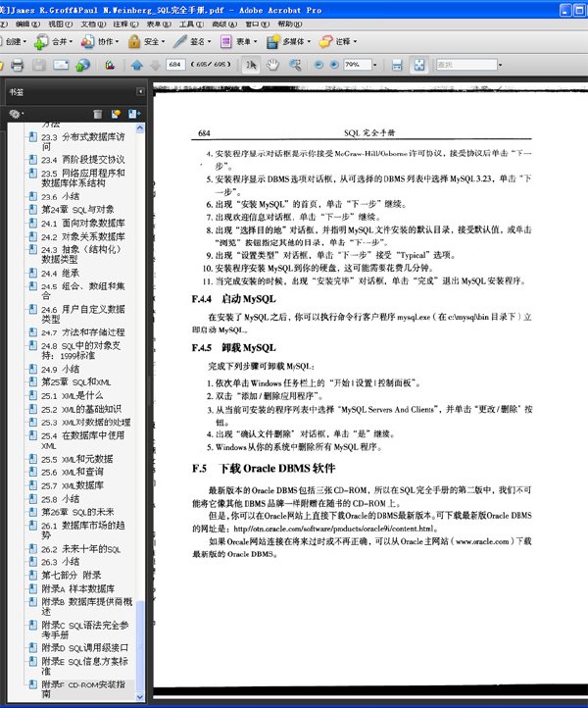Open the zoom percentage dropdown arrow

(375, 65)
